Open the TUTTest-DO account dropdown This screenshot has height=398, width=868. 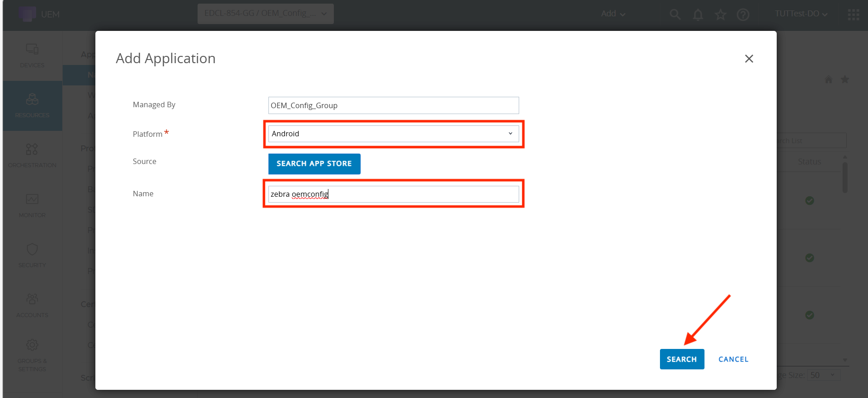(x=801, y=14)
